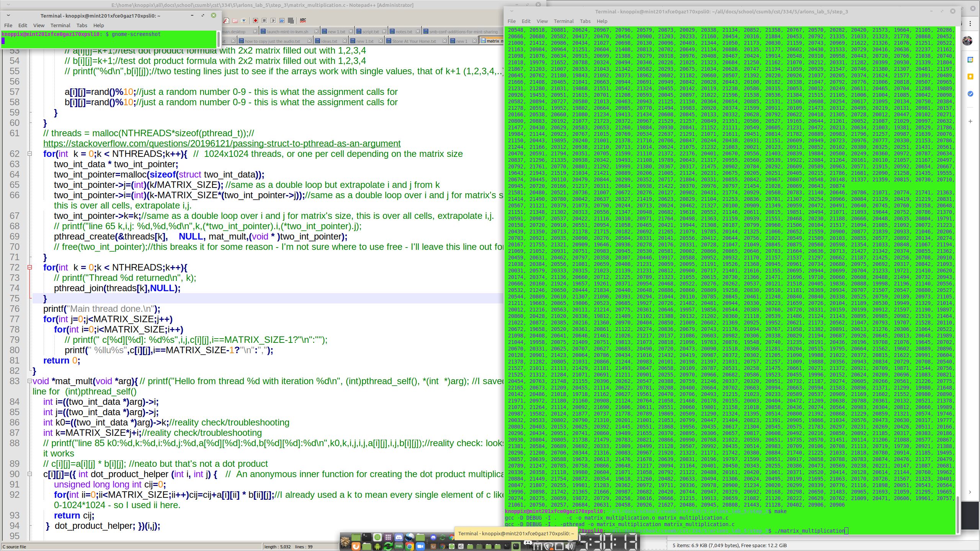Close the script.txt tab
980x551 pixels.
click(384, 31)
